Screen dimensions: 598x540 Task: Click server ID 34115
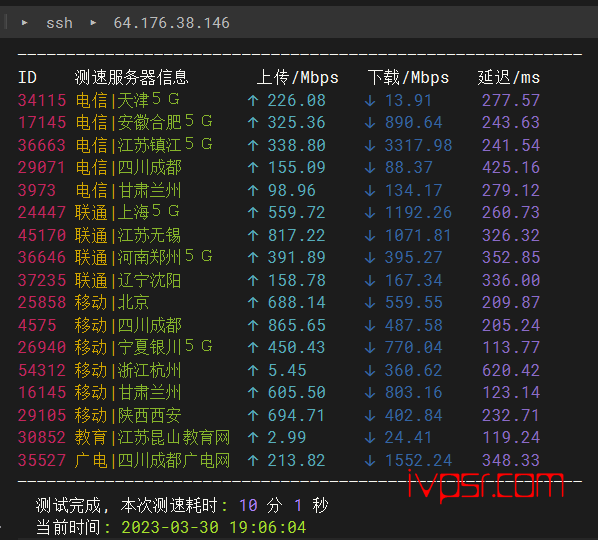[x=42, y=100]
